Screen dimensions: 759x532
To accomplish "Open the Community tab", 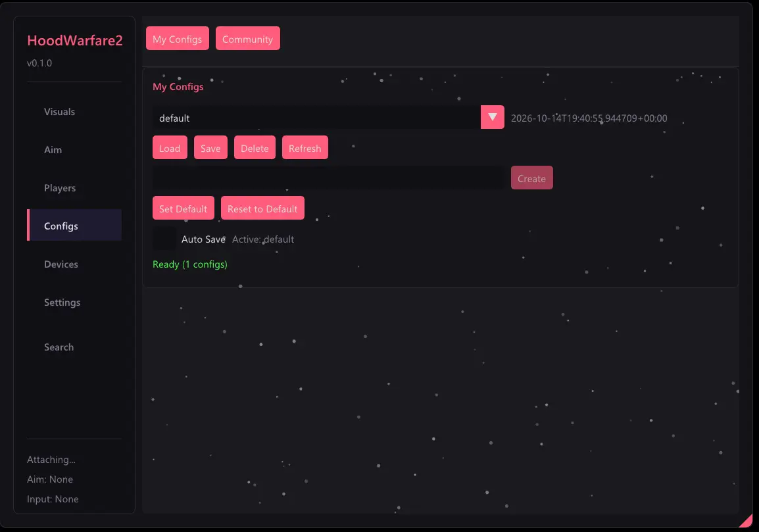I will 247,39.
